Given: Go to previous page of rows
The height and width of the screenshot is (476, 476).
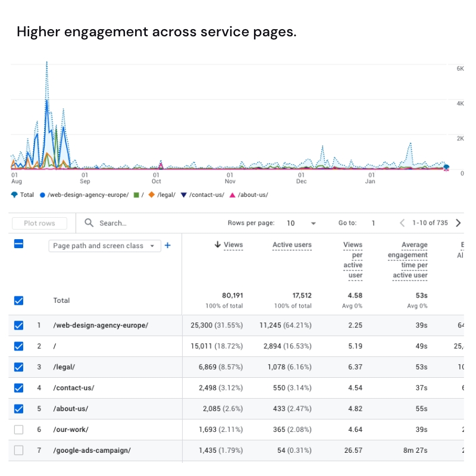Looking at the screenshot, I should point(402,223).
